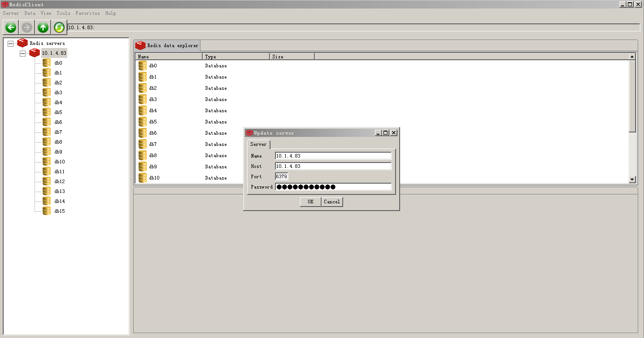Click the Host input field in dialog
The image size is (644, 338).
[333, 166]
